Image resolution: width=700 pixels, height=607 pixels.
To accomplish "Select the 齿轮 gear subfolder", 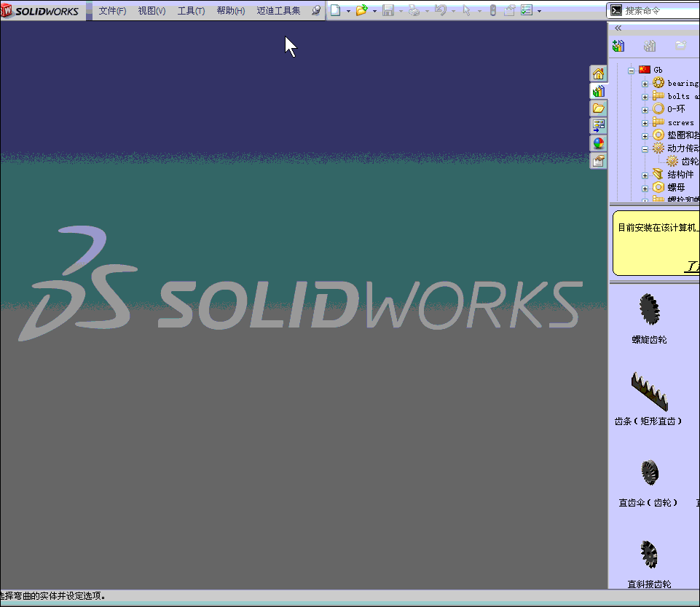I will click(683, 161).
